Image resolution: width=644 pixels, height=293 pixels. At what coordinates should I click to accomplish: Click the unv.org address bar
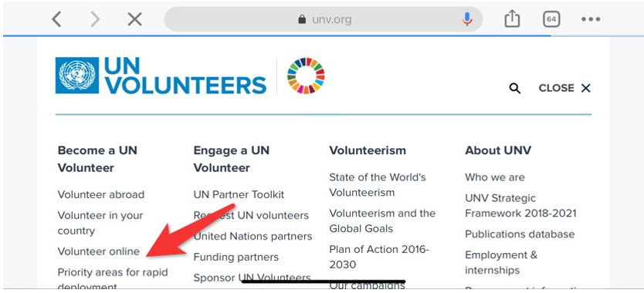[x=324, y=19]
